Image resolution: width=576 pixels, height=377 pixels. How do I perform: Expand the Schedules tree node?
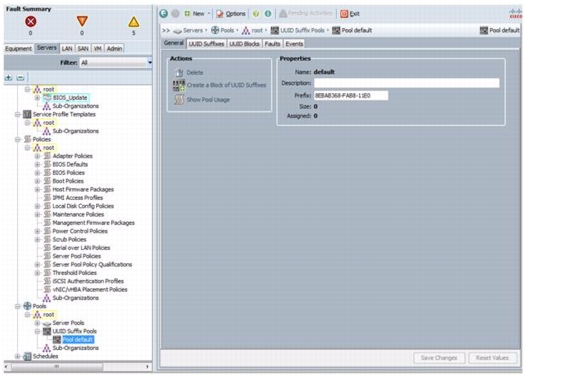pos(17,356)
